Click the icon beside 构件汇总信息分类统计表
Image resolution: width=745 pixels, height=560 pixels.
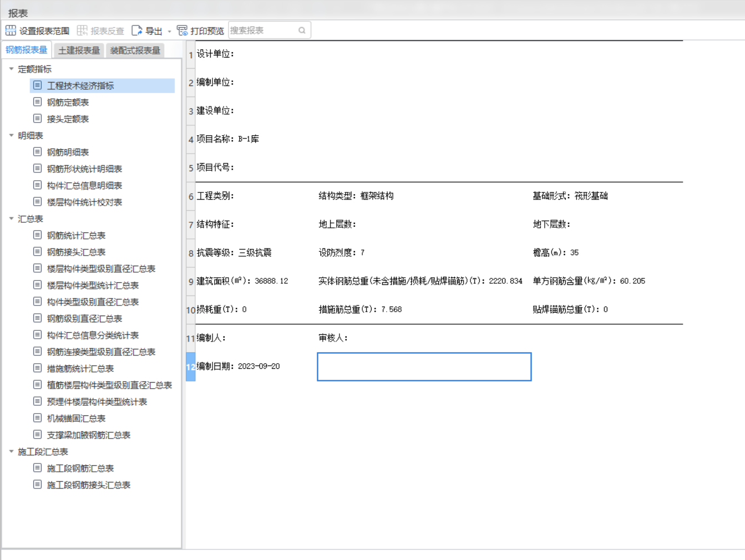tap(37, 335)
